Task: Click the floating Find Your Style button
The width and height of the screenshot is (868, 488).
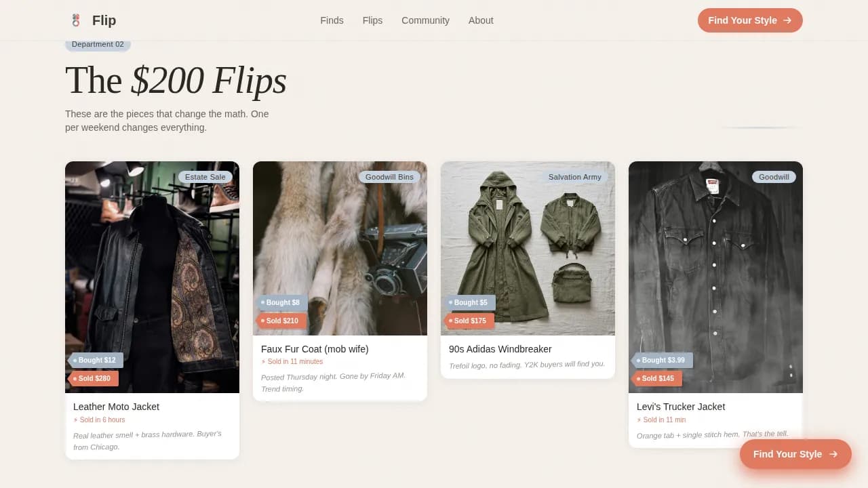Action: [x=795, y=454]
